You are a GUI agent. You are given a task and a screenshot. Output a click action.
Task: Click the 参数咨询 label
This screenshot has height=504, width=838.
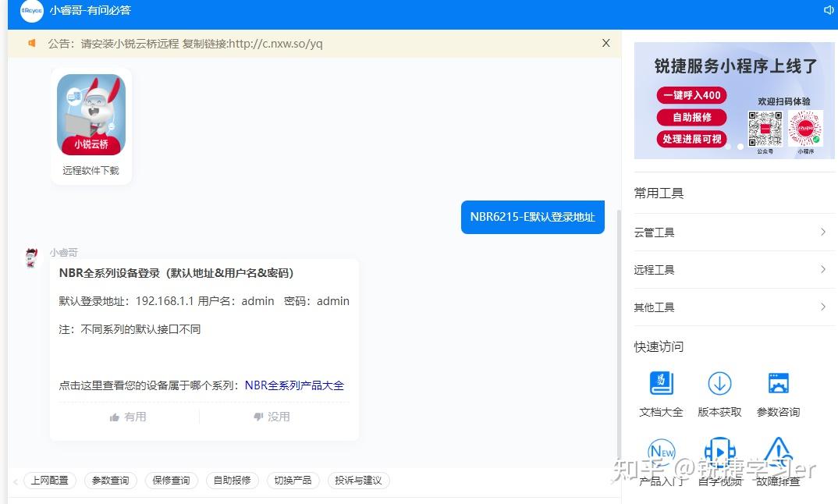tap(778, 412)
